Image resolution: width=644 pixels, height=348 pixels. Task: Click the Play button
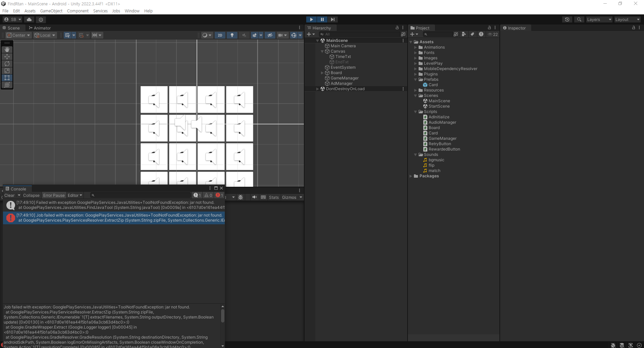311,19
